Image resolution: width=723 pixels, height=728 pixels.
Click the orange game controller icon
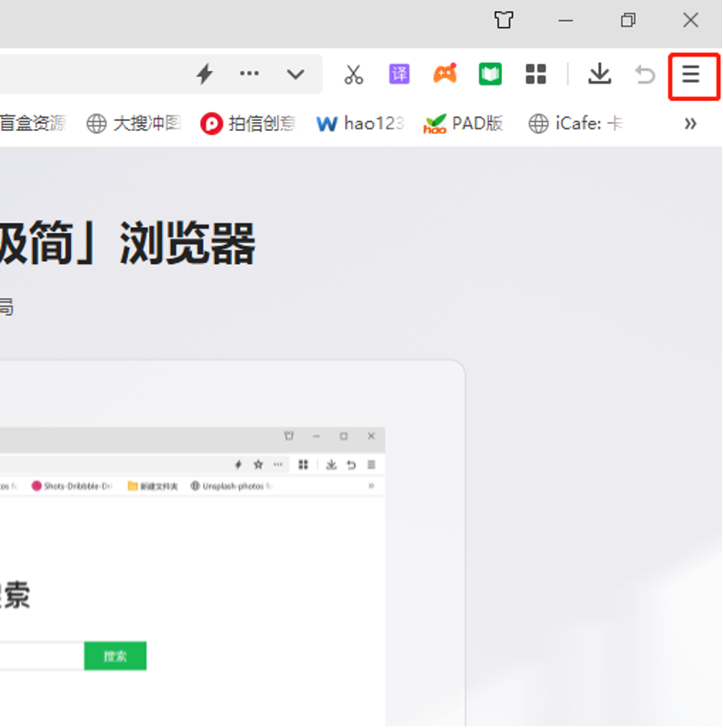tap(445, 75)
